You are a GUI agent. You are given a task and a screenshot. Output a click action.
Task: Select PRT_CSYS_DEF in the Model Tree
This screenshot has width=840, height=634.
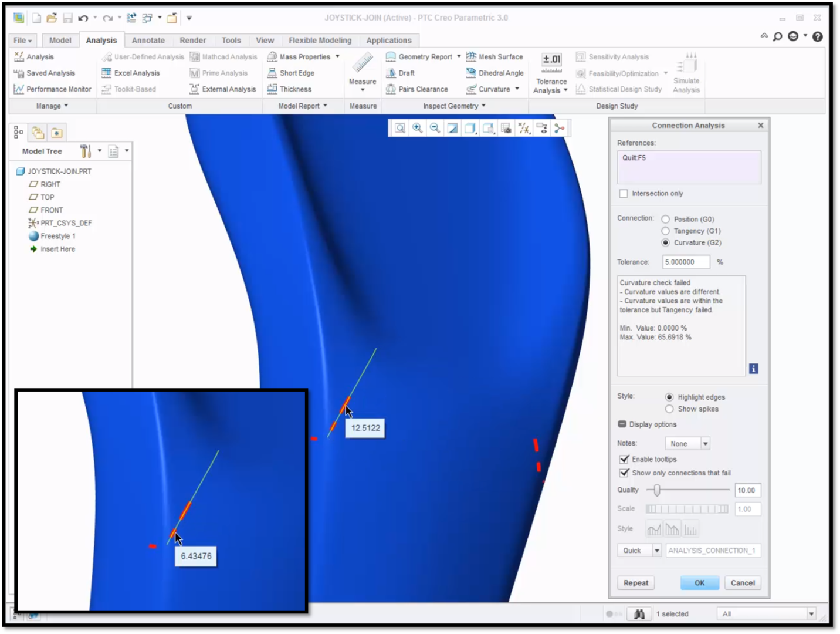point(60,223)
